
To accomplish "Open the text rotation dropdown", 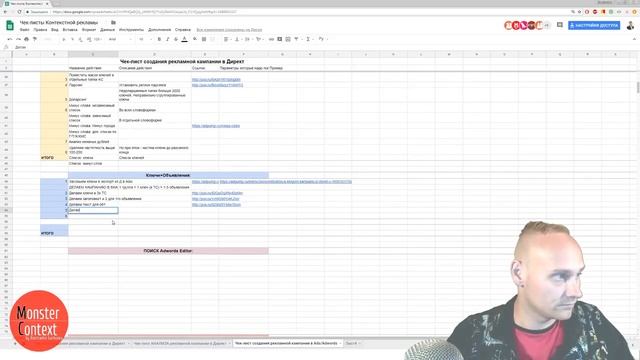I will [259, 39].
